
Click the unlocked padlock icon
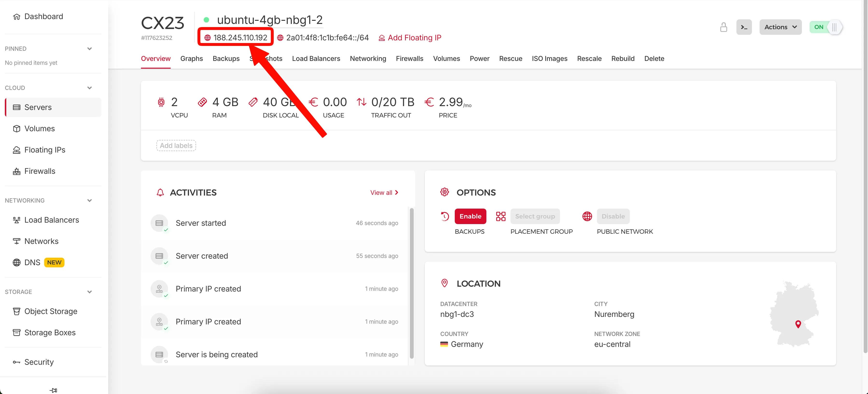(x=723, y=27)
